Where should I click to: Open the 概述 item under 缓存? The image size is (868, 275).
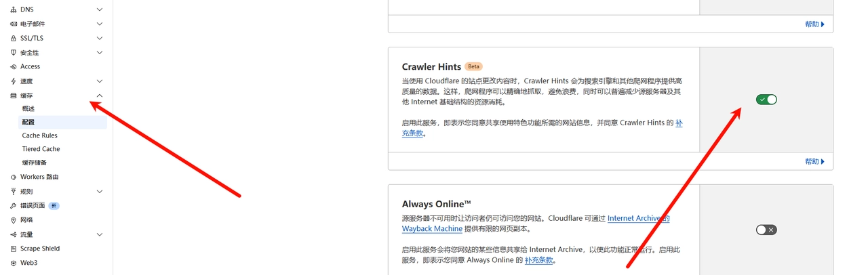click(x=28, y=108)
